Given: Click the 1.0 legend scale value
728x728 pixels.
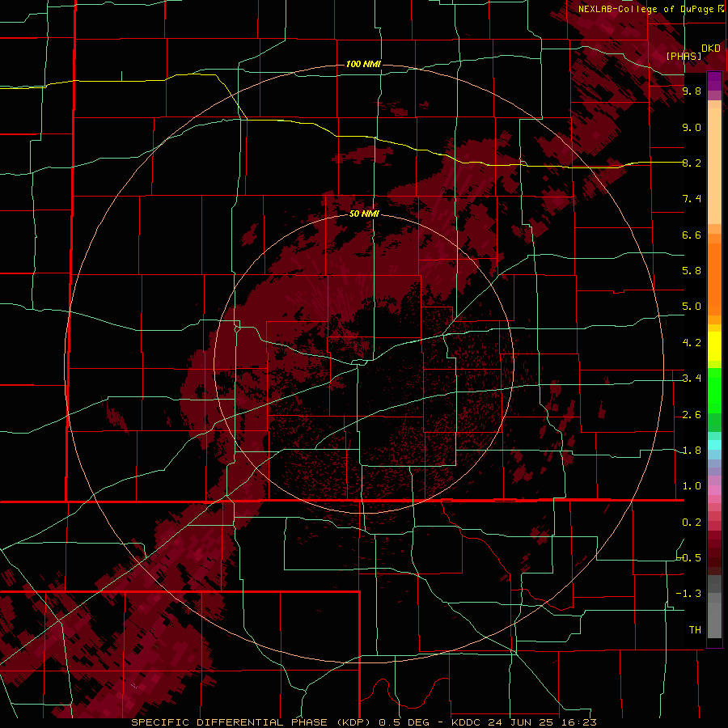Looking at the screenshot, I should 692,486.
